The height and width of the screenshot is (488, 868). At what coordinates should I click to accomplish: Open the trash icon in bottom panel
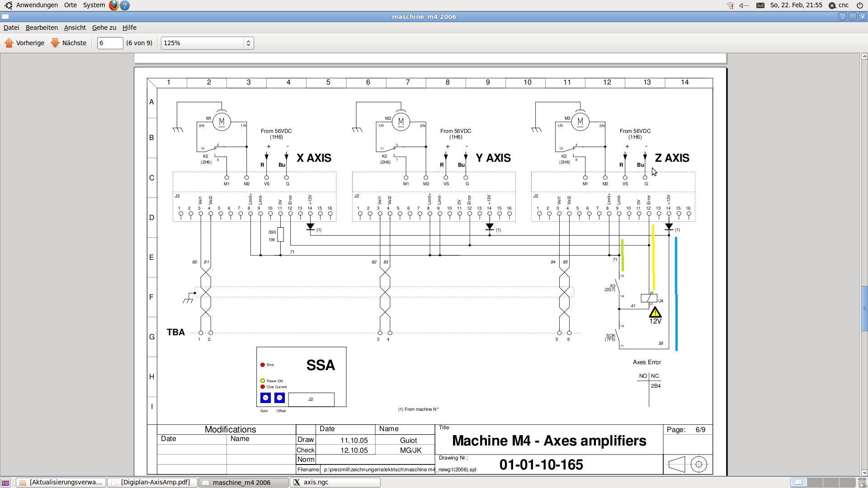tap(862, 483)
